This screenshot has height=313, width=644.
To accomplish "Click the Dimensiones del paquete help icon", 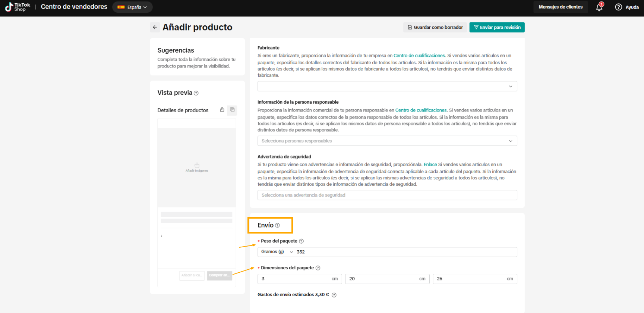I will pyautogui.click(x=318, y=268).
